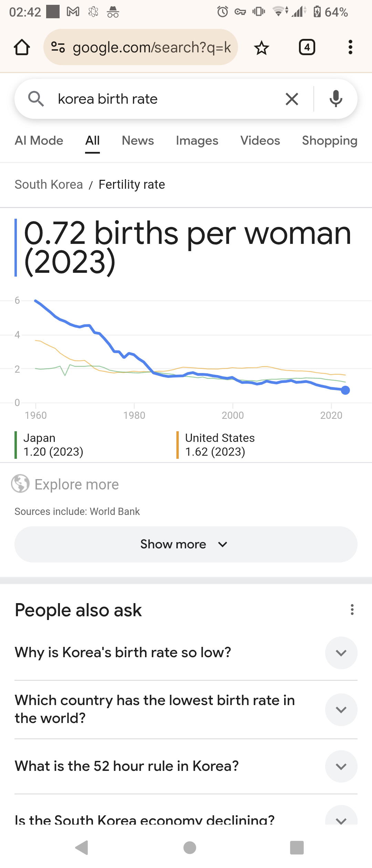Tap the 2023 data point on the chart
Viewport: 372px width, 868px height.
pyautogui.click(x=345, y=390)
